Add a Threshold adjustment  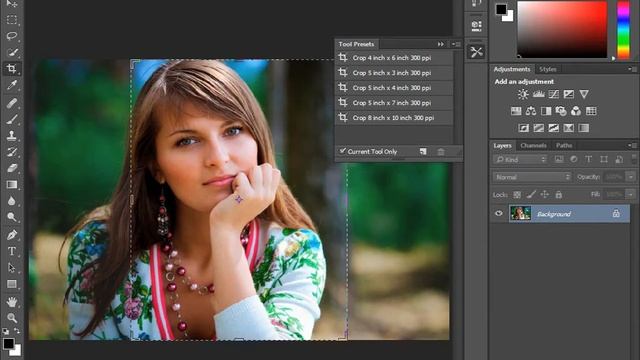click(553, 128)
